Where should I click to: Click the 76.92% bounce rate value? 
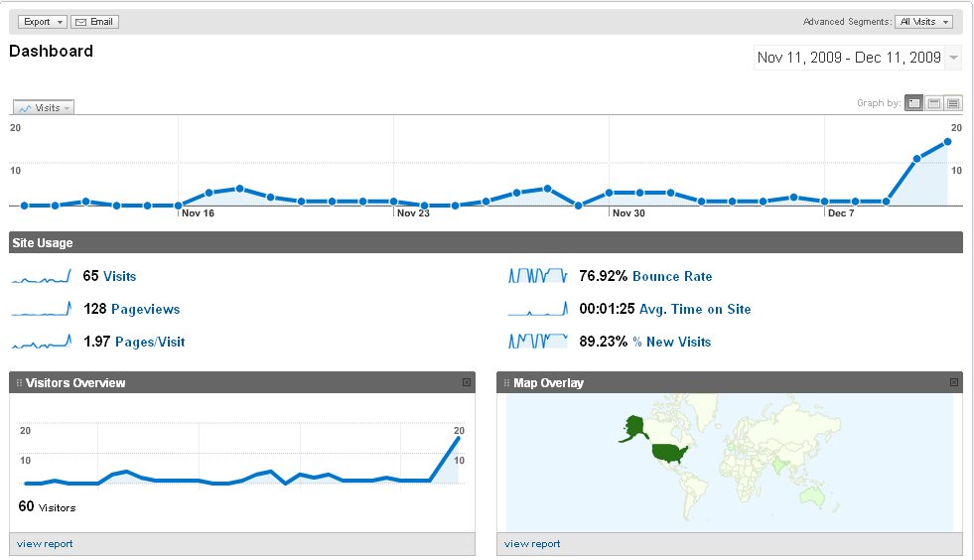(x=603, y=277)
